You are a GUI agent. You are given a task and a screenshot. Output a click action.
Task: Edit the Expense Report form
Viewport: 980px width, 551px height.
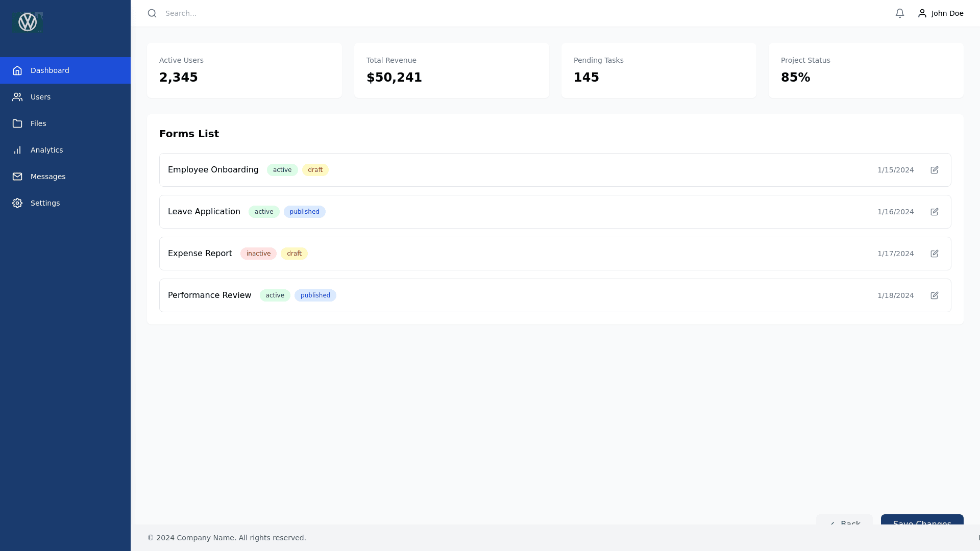tap(935, 254)
